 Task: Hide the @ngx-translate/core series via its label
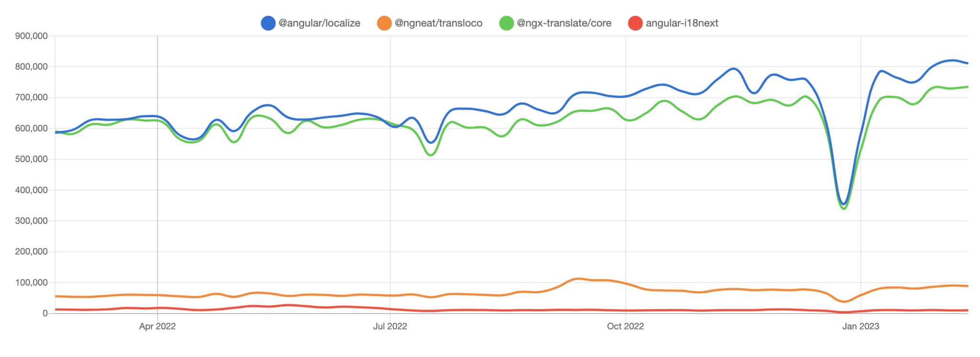pyautogui.click(x=564, y=23)
